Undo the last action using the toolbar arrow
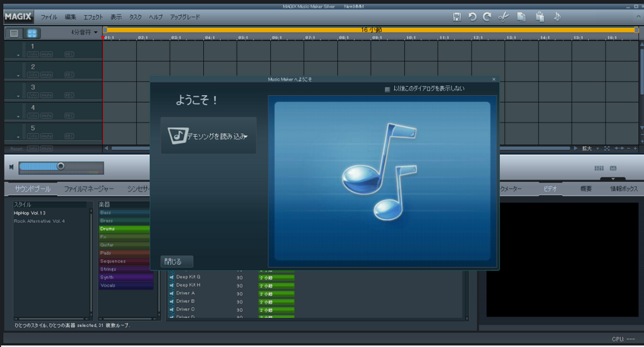 (472, 17)
